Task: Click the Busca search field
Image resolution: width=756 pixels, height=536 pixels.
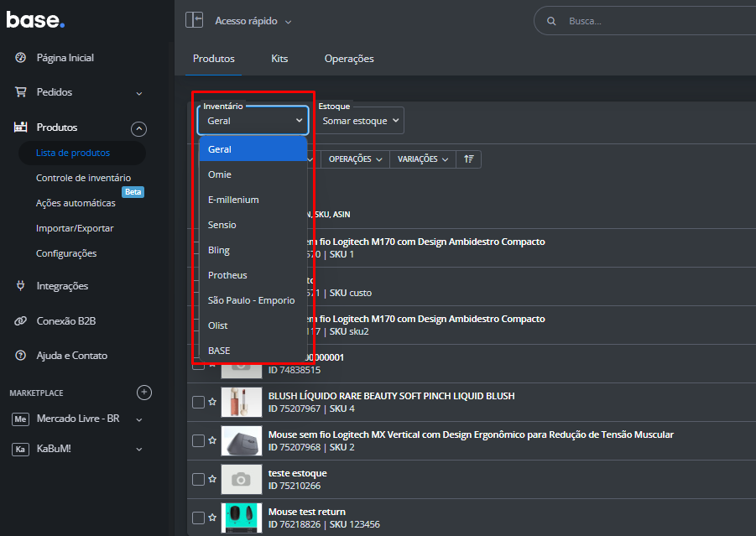Action: click(x=646, y=21)
